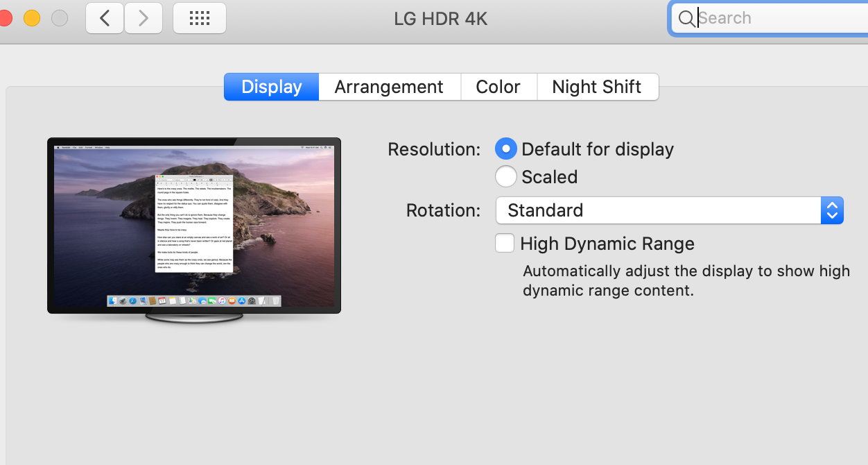This screenshot has height=465, width=868.
Task: Open the Color tab
Action: click(498, 87)
